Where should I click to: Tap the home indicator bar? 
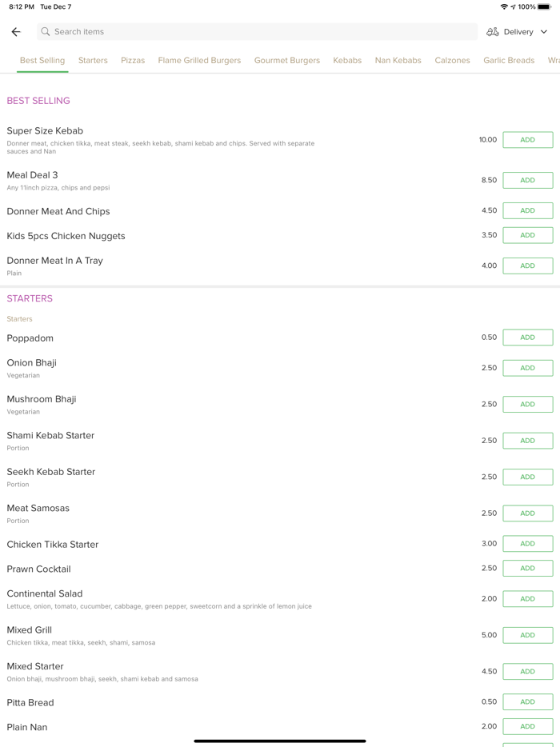tap(280, 741)
